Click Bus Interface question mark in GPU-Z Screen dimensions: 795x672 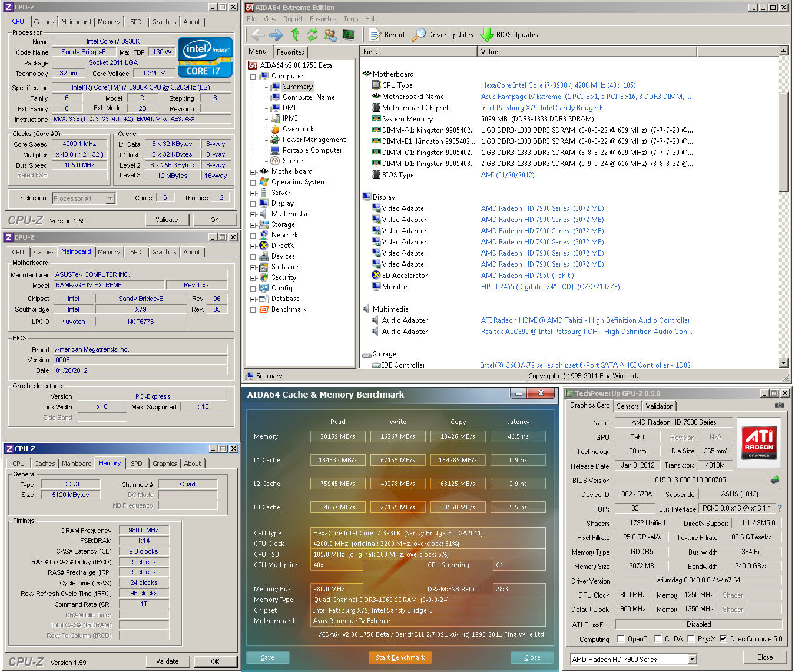(x=780, y=508)
